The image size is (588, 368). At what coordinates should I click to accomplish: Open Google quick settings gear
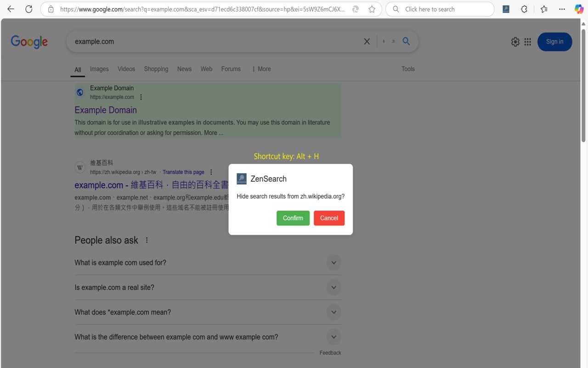tap(515, 42)
